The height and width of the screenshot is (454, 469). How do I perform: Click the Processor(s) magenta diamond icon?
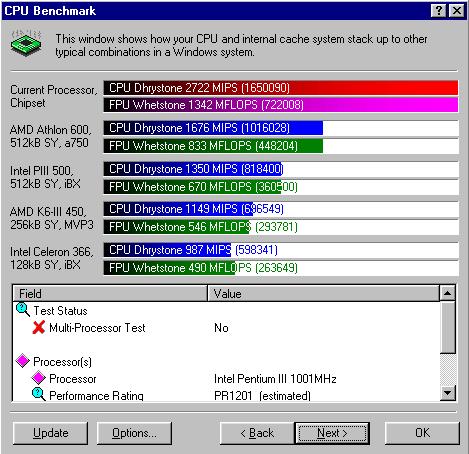[x=23, y=361]
